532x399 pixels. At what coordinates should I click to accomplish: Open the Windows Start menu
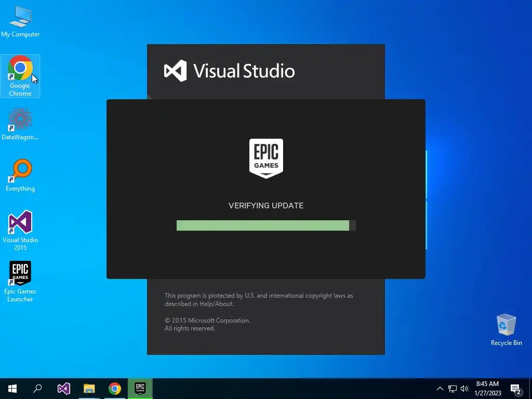[12, 389]
